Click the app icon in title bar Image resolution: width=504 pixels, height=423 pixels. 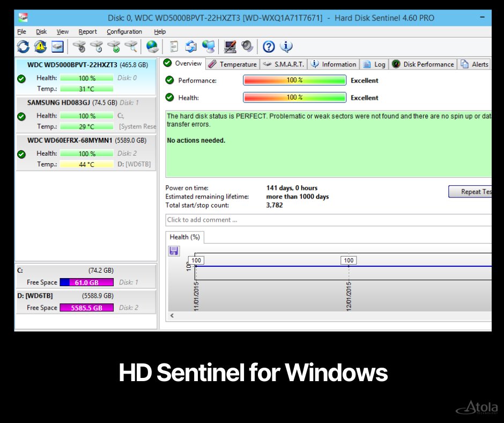click(x=23, y=18)
